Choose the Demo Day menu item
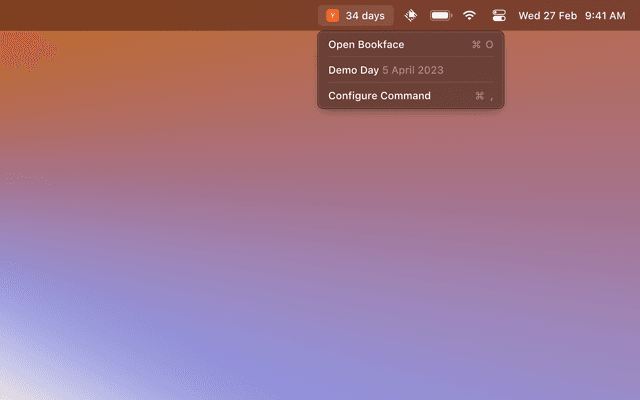 pos(353,70)
